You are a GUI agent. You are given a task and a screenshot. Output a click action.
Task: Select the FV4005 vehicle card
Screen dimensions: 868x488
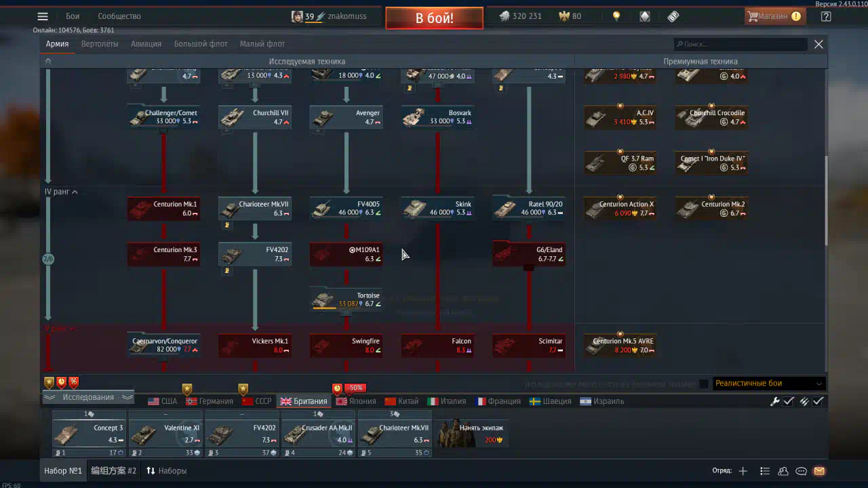[x=347, y=208]
